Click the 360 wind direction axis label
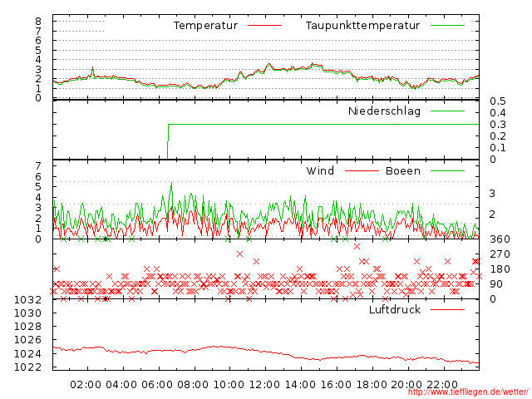The height and width of the screenshot is (399, 532). click(x=500, y=239)
